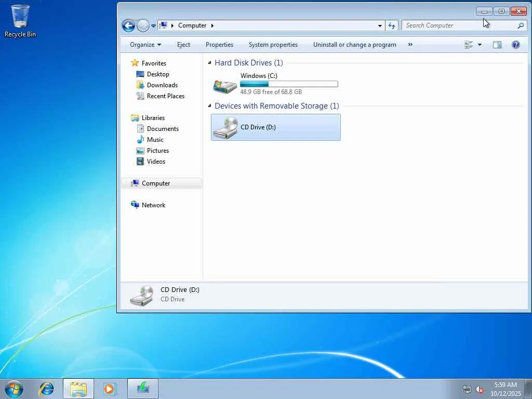Open System properties
The height and width of the screenshot is (399, 532).
273,45
